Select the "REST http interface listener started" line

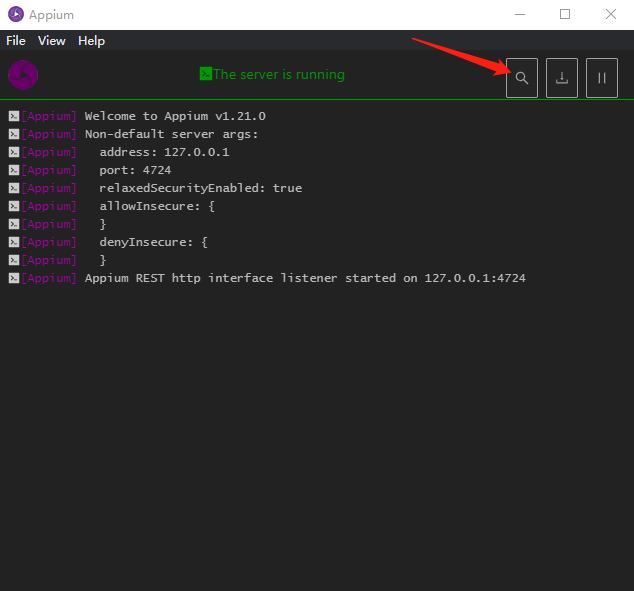pos(305,278)
